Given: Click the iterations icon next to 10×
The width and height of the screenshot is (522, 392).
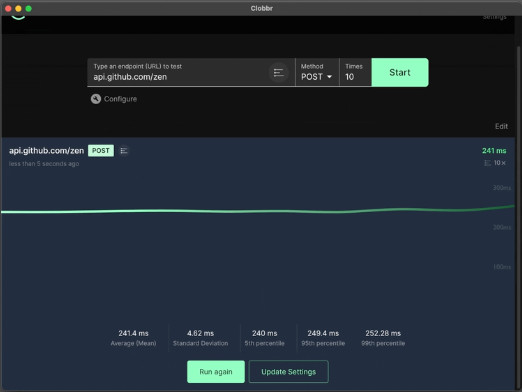Looking at the screenshot, I should pyautogui.click(x=487, y=163).
